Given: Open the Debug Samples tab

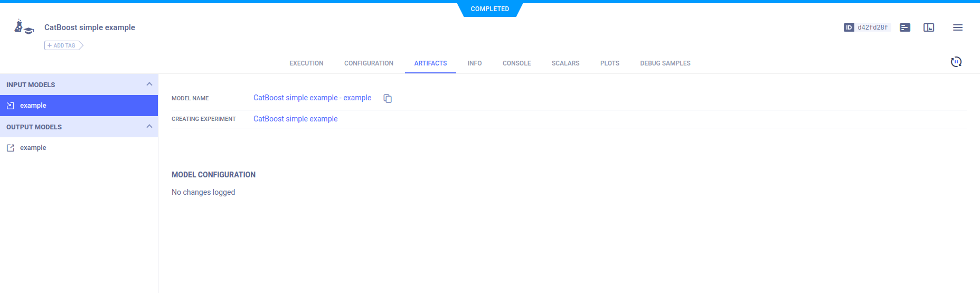Looking at the screenshot, I should click(665, 63).
